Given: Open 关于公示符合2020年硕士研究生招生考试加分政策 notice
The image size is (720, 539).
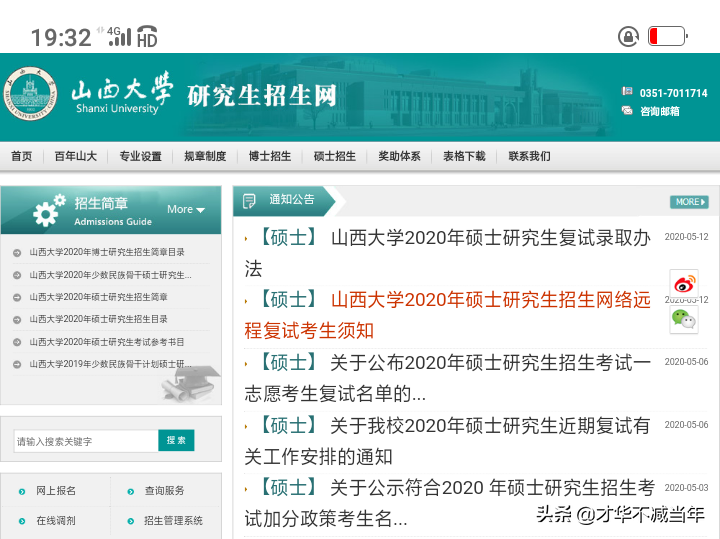Looking at the screenshot, I should 449,503.
